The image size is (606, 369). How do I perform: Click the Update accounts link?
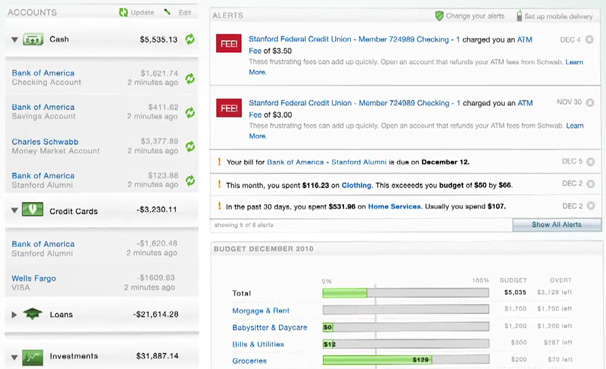(142, 12)
